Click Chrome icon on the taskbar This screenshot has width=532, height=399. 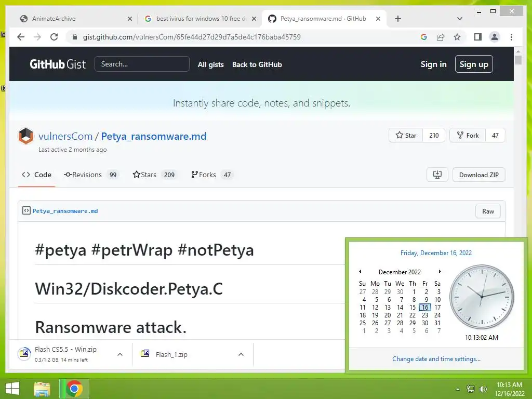click(x=74, y=389)
